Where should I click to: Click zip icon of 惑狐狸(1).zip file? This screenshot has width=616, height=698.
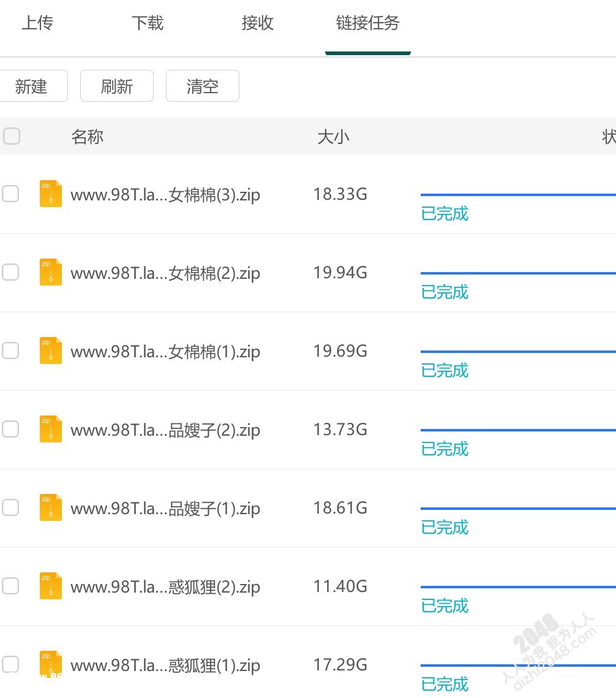coord(50,664)
